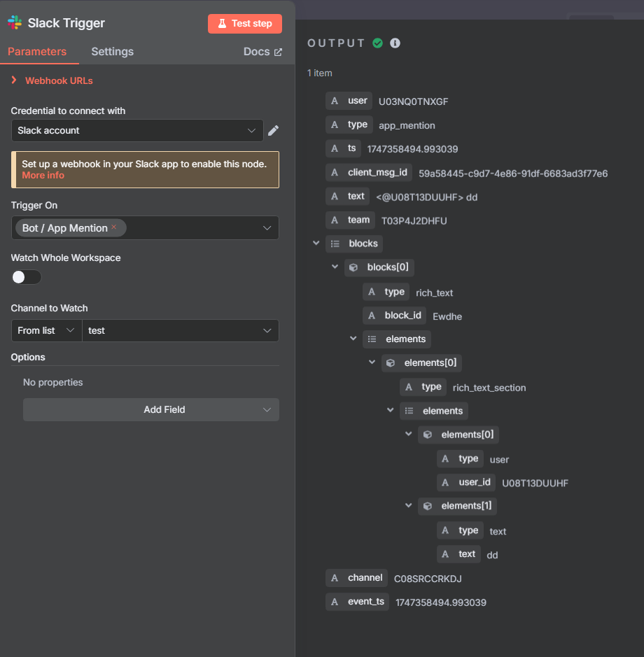Toggle Watch Whole Workspace switch
The image size is (644, 657).
click(x=26, y=277)
